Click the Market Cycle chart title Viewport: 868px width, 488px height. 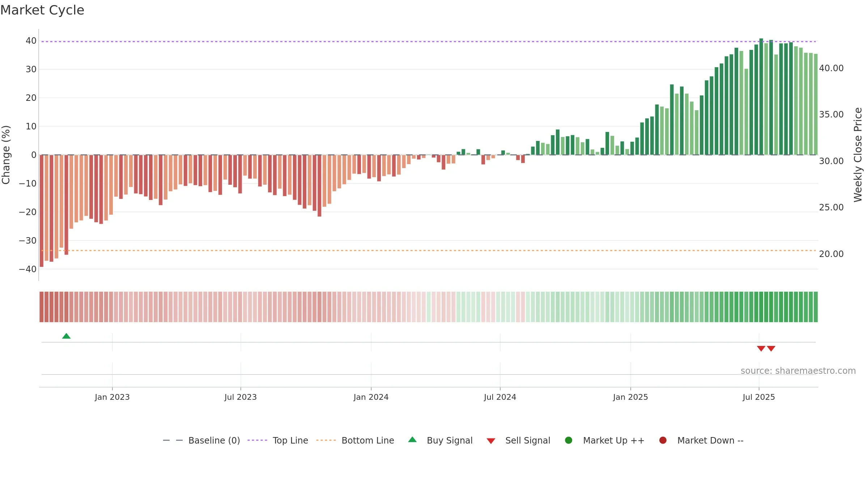[x=42, y=10]
